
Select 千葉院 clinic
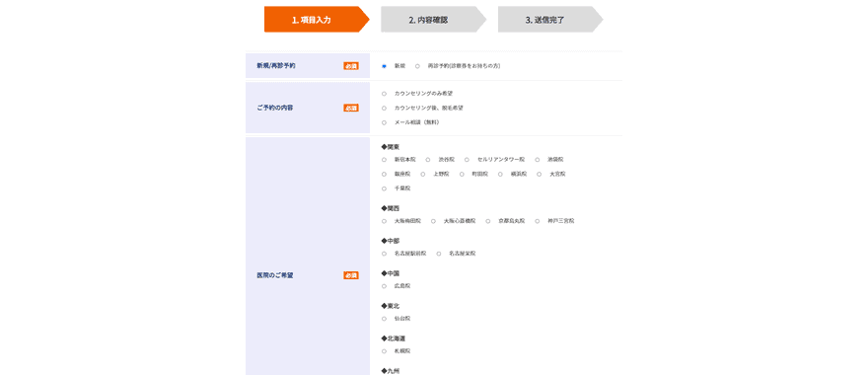click(x=384, y=188)
